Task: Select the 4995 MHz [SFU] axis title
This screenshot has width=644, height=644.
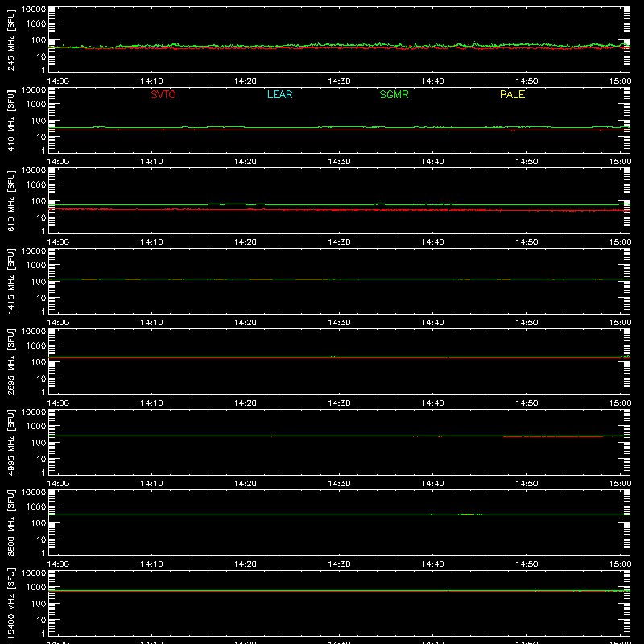Action: click(x=11, y=442)
